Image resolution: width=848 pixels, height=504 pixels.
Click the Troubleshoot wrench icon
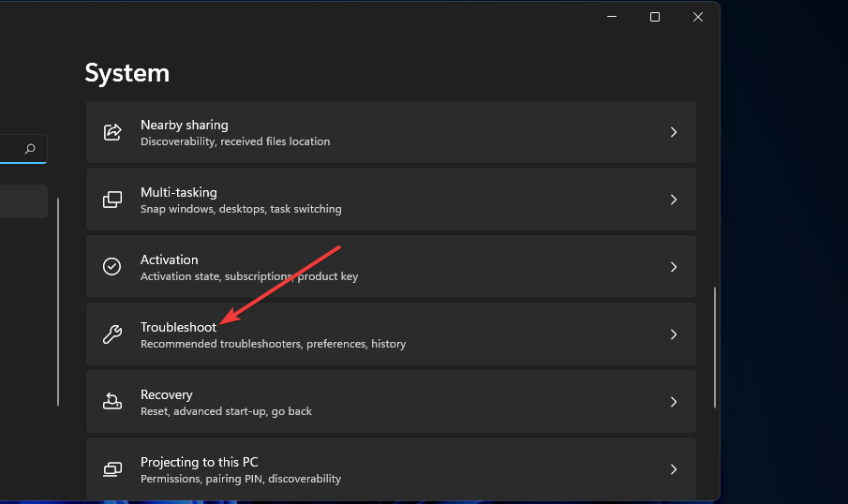pos(112,334)
